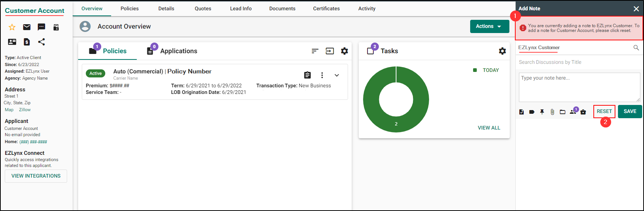The height and width of the screenshot is (211, 644).
Task: Click the people icon with badge 1
Action: click(573, 111)
